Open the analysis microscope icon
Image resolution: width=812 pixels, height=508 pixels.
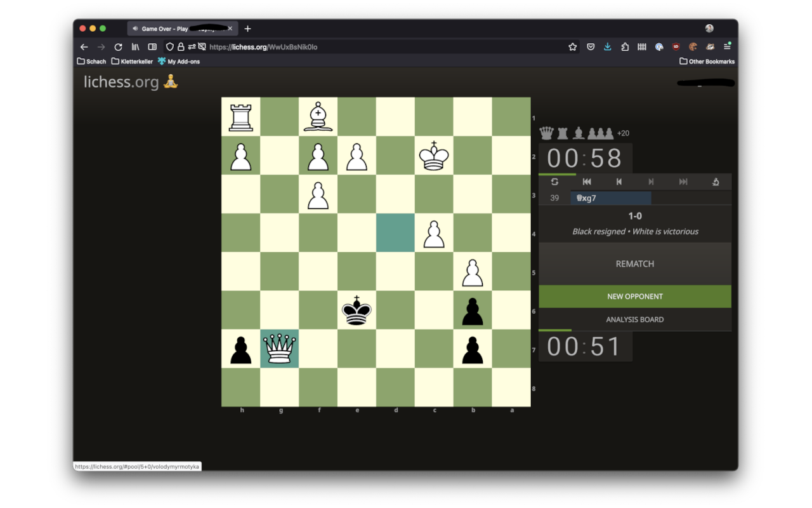click(x=716, y=182)
